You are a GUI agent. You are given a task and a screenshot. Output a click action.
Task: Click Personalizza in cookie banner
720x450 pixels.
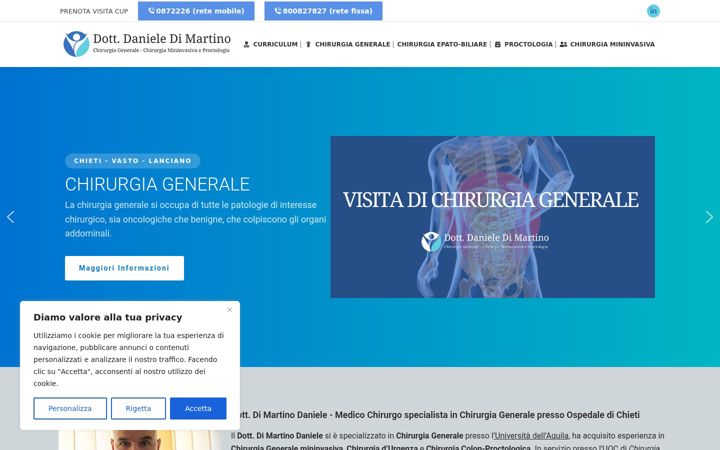coord(70,408)
